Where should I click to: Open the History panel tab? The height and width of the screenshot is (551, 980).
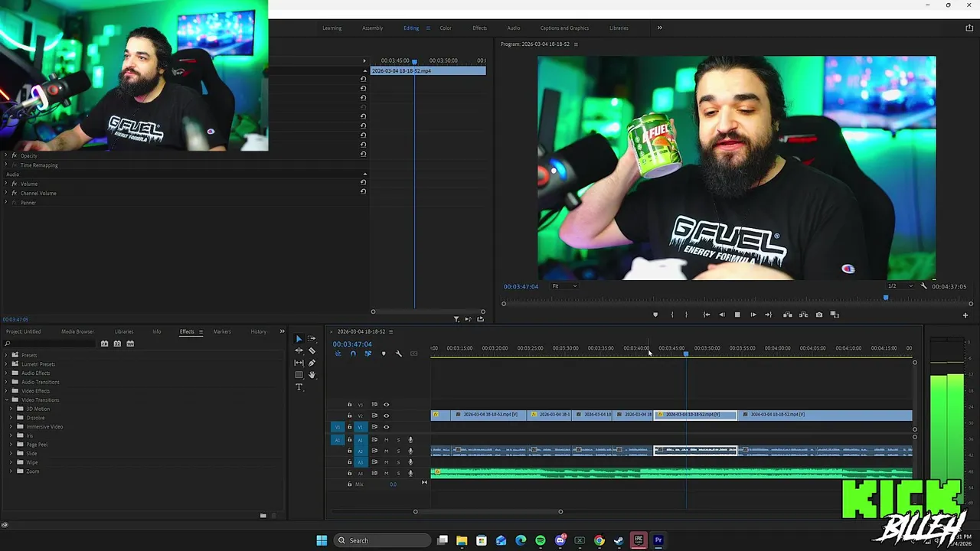(x=259, y=331)
